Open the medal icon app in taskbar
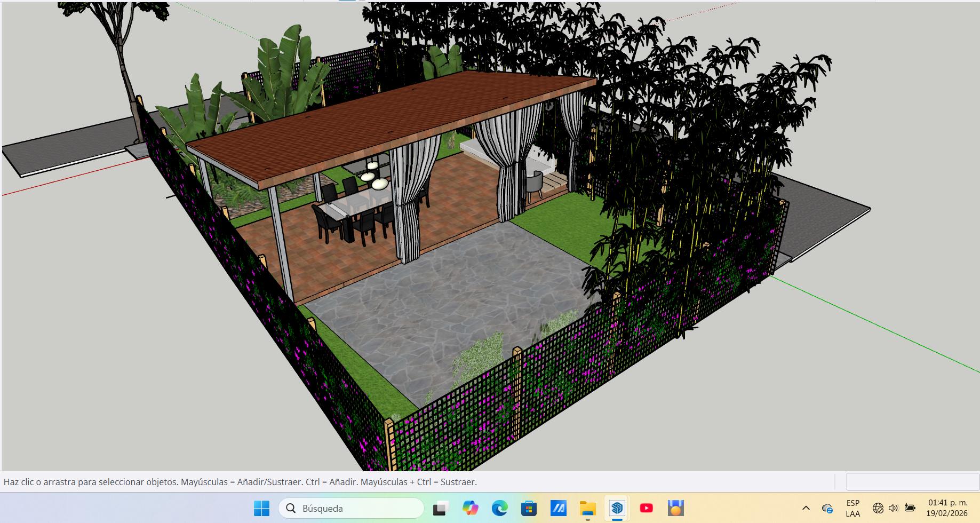The width and height of the screenshot is (980, 523). pyautogui.click(x=675, y=508)
